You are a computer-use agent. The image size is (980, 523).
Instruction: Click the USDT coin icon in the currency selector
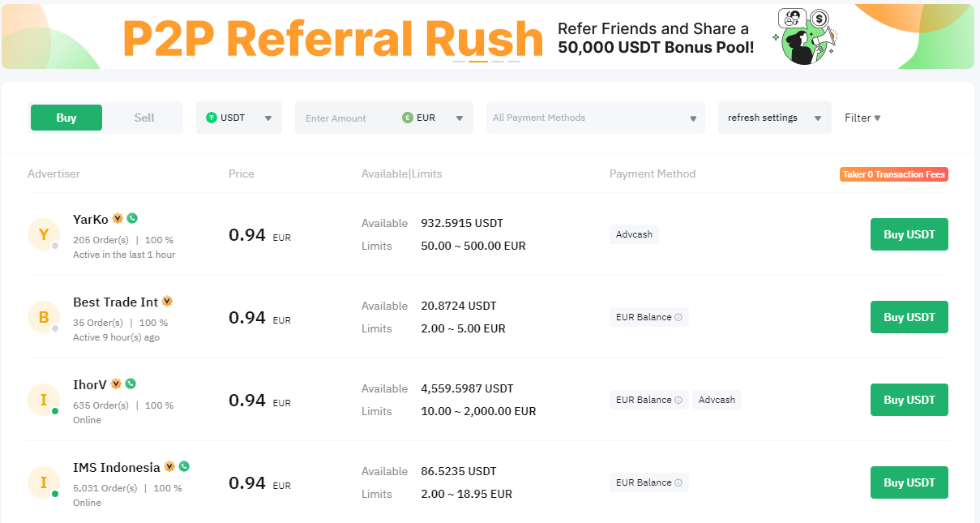tap(212, 117)
